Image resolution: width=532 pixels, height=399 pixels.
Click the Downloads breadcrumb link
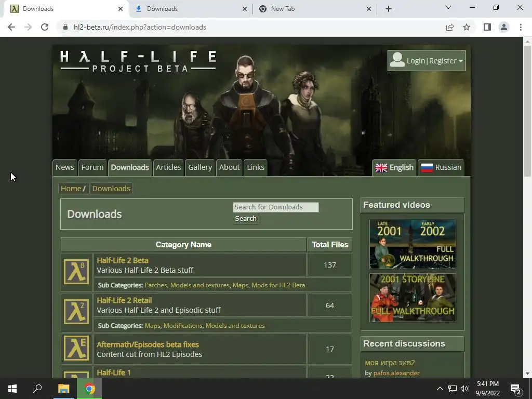[111, 188]
